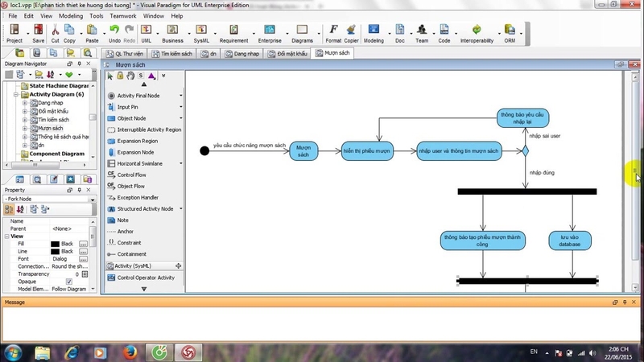Collapse the View property group
644x362 pixels.
pos(7,237)
